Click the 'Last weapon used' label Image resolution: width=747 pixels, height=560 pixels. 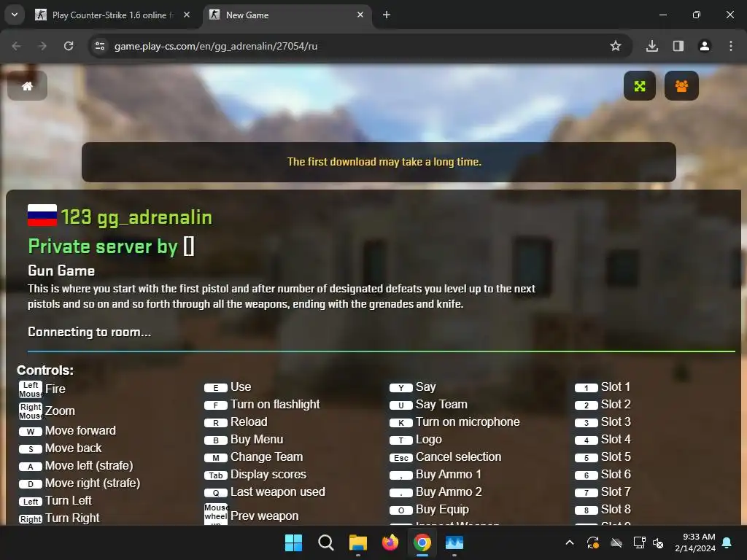(278, 492)
